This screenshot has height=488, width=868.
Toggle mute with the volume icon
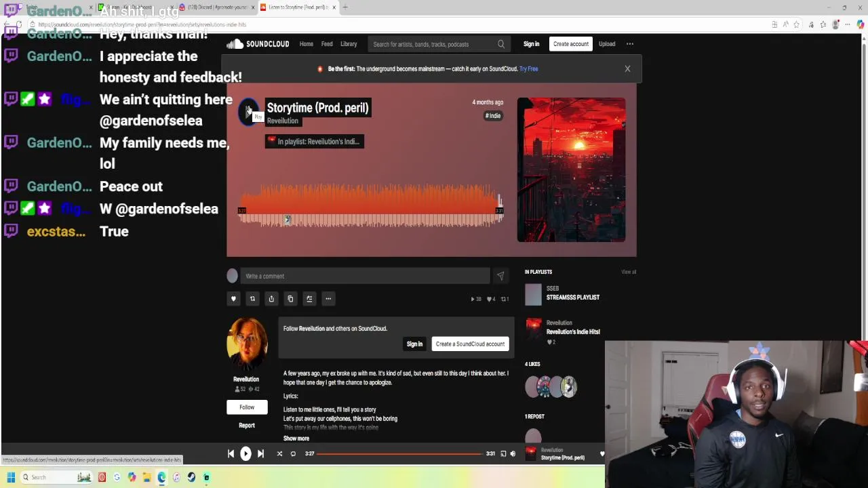(513, 454)
